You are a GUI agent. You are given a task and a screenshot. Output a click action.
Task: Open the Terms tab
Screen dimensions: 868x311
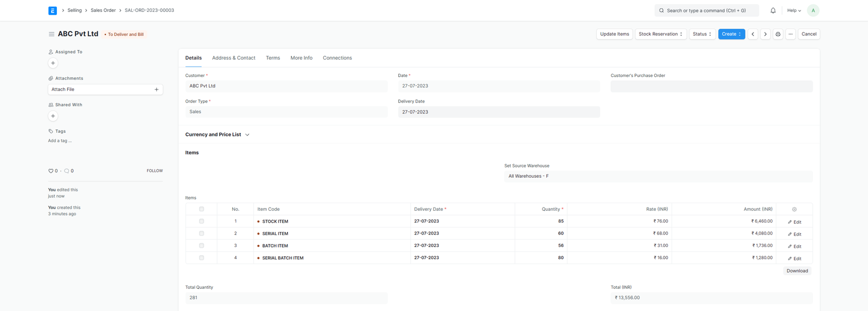pos(273,58)
